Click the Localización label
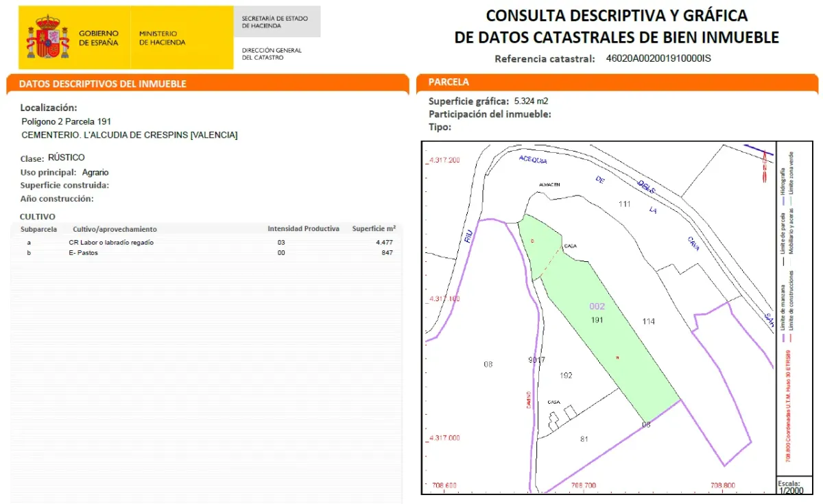The image size is (823, 504). click(x=49, y=108)
